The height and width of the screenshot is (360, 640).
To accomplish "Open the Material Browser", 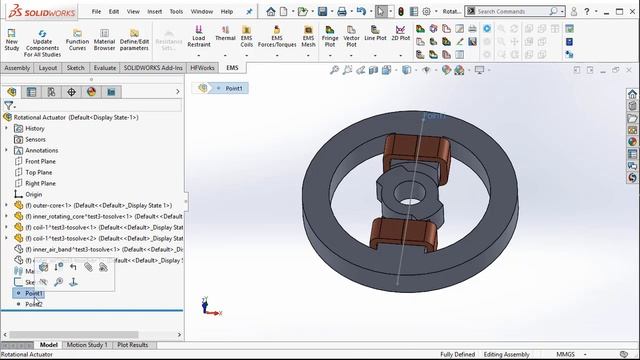I will pyautogui.click(x=104, y=40).
